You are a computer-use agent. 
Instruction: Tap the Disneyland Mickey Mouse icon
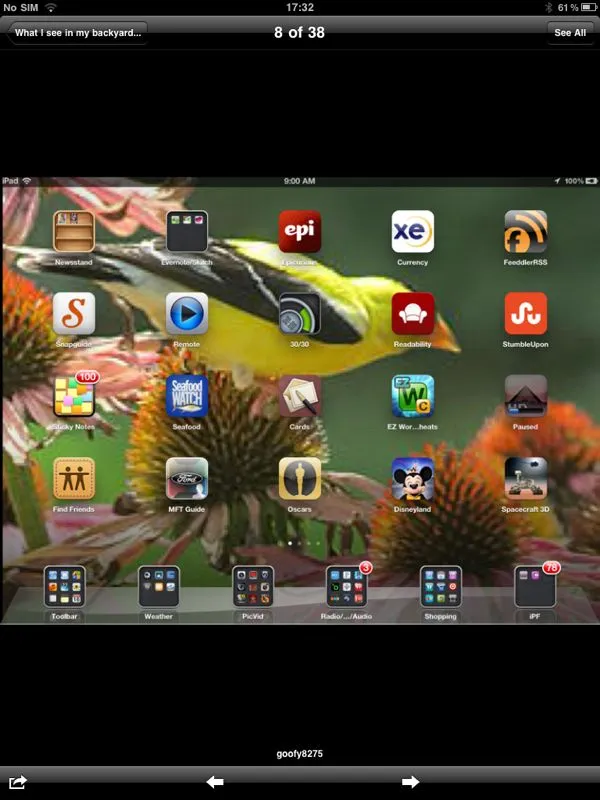pyautogui.click(x=412, y=478)
